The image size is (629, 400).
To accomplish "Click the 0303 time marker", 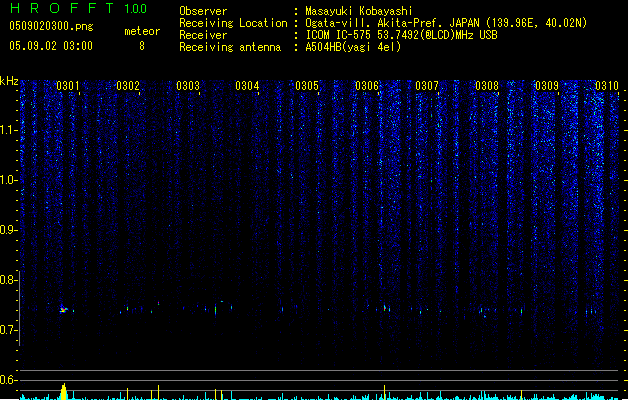I will [x=188, y=85].
